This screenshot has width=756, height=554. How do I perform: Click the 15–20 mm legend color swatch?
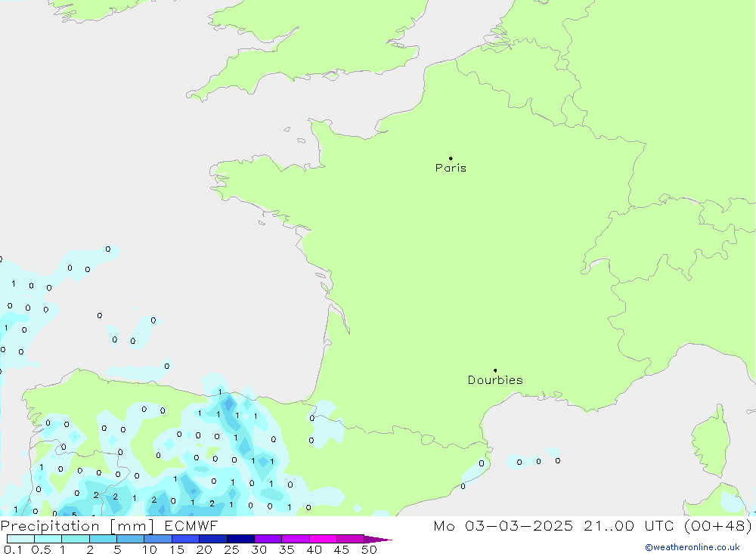186,539
